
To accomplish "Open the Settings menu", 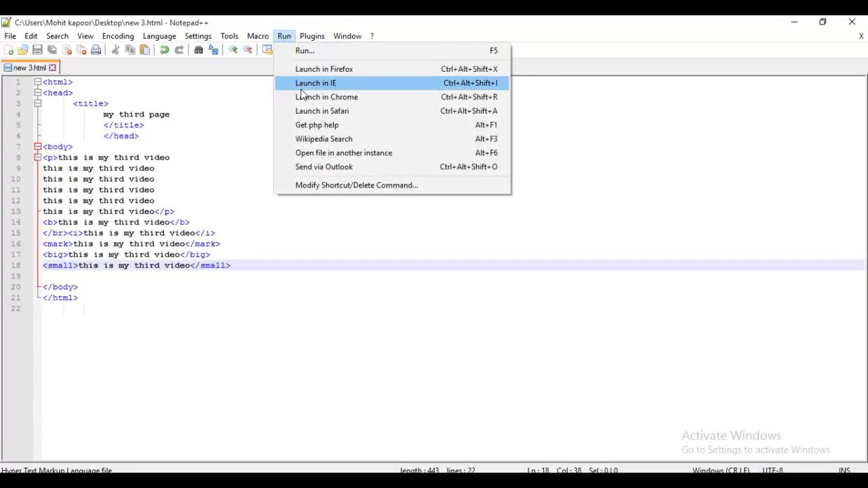I will [198, 36].
